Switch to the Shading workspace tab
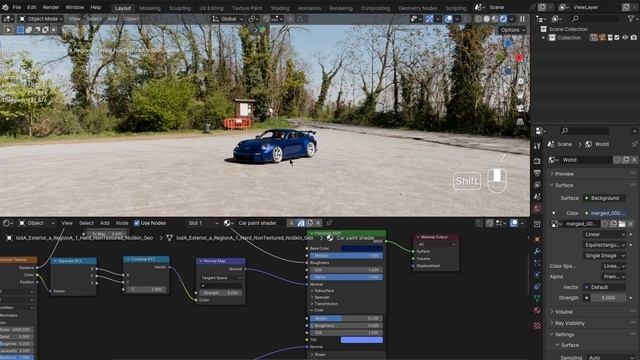 click(x=280, y=8)
